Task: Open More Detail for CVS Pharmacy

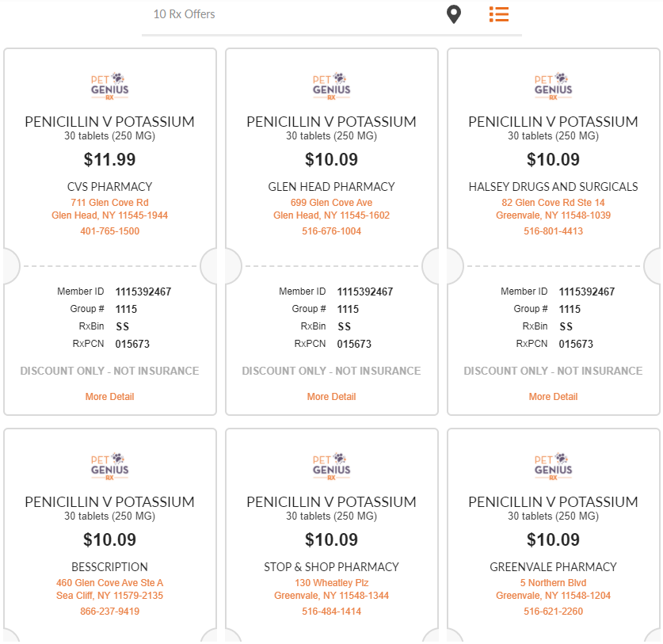Action: coord(109,397)
